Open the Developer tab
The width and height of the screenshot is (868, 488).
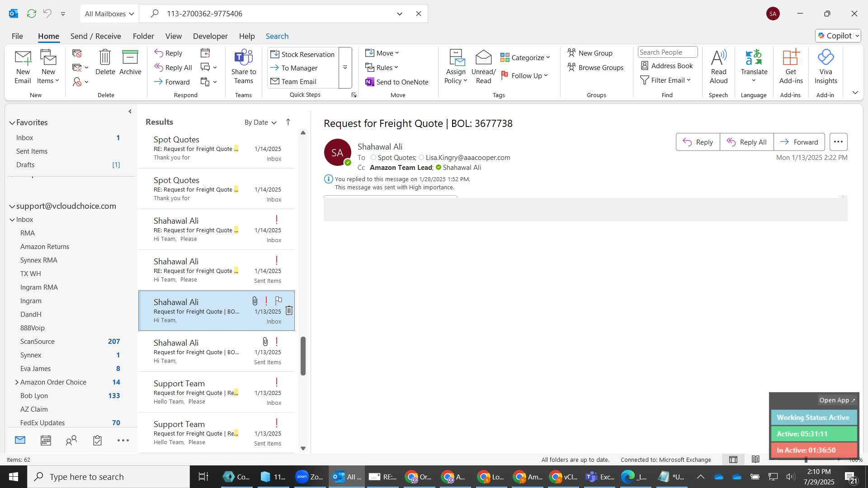pos(210,36)
